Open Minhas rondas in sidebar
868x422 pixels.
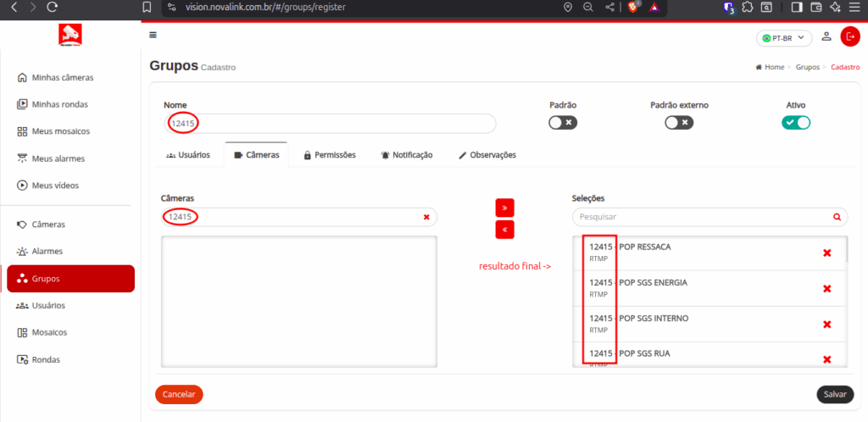(70, 104)
